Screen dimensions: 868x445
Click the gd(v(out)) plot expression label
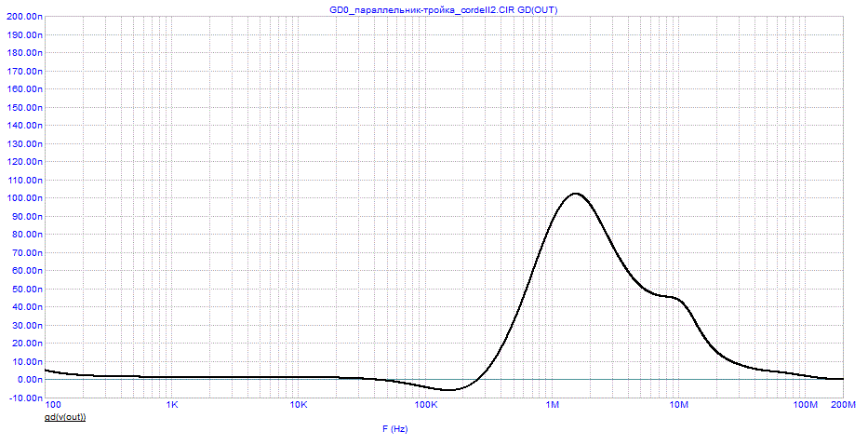pos(65,417)
